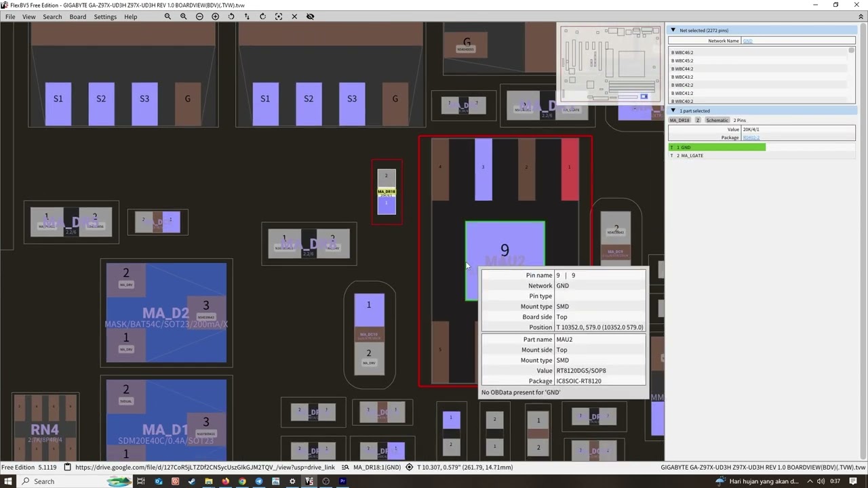Image resolution: width=868 pixels, height=488 pixels.
Task: Flip the board using up-down arrows icon
Action: pos(247,16)
